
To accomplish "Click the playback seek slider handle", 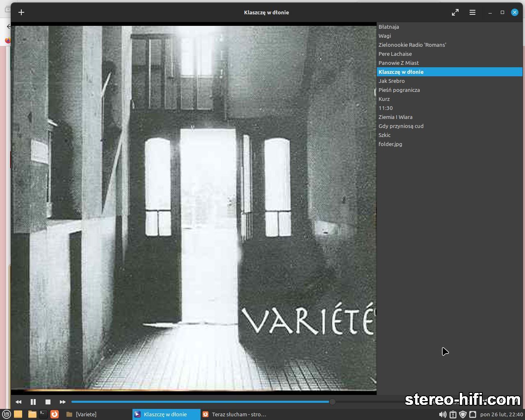I will click(332, 402).
